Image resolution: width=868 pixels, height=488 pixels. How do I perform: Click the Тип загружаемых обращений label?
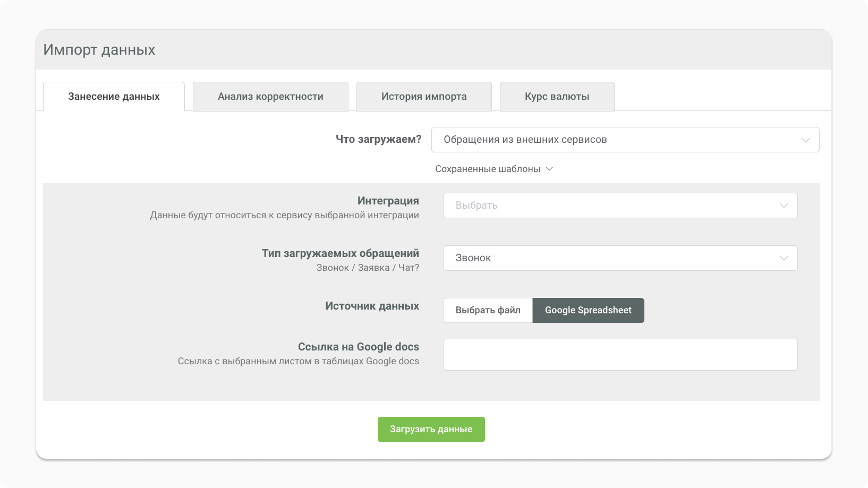pyautogui.click(x=340, y=253)
